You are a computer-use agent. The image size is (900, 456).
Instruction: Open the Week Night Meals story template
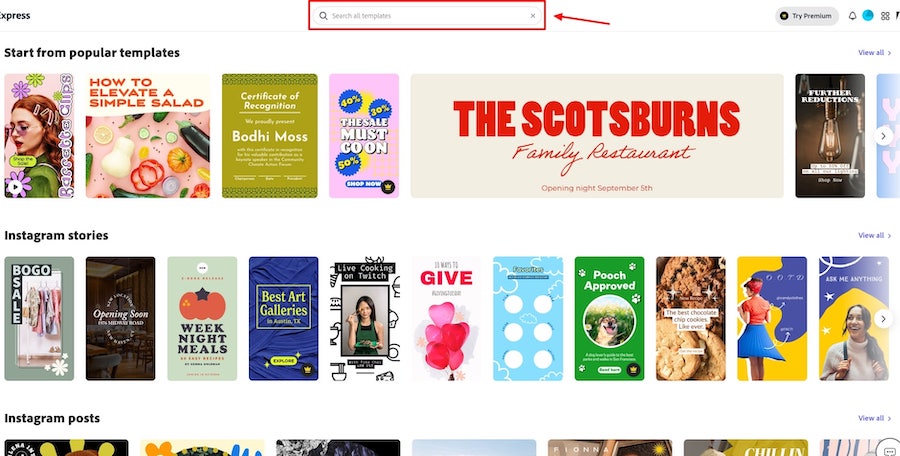pyautogui.click(x=202, y=319)
